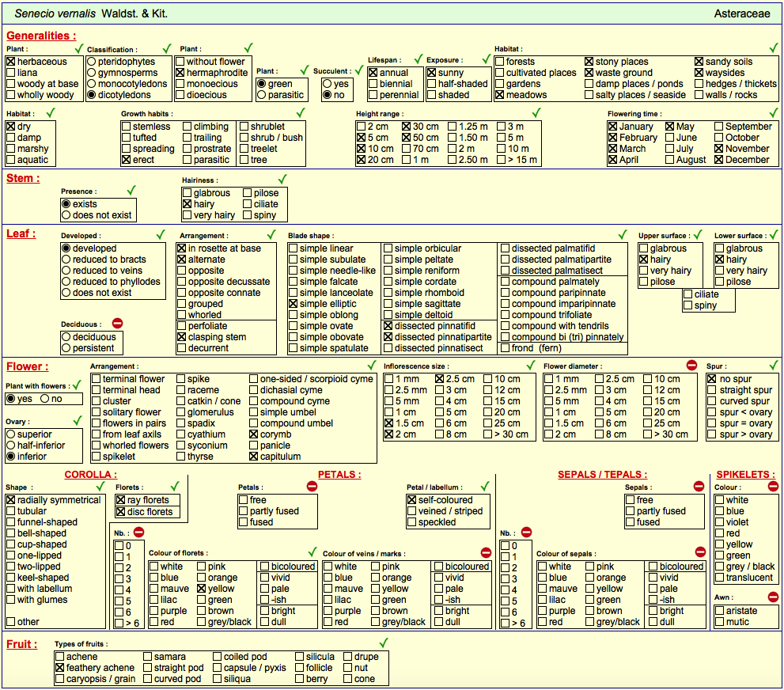Toggle the capitulum arrangement checkbox
784x690 pixels.
point(253,456)
